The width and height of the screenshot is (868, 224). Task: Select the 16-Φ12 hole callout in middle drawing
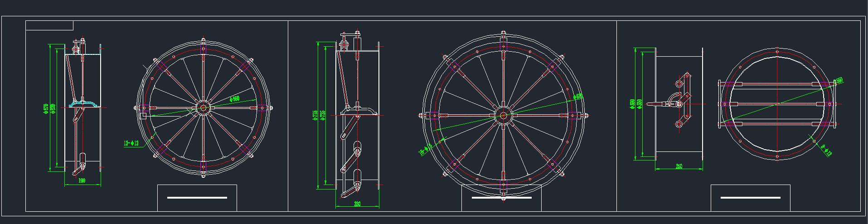tap(425, 149)
